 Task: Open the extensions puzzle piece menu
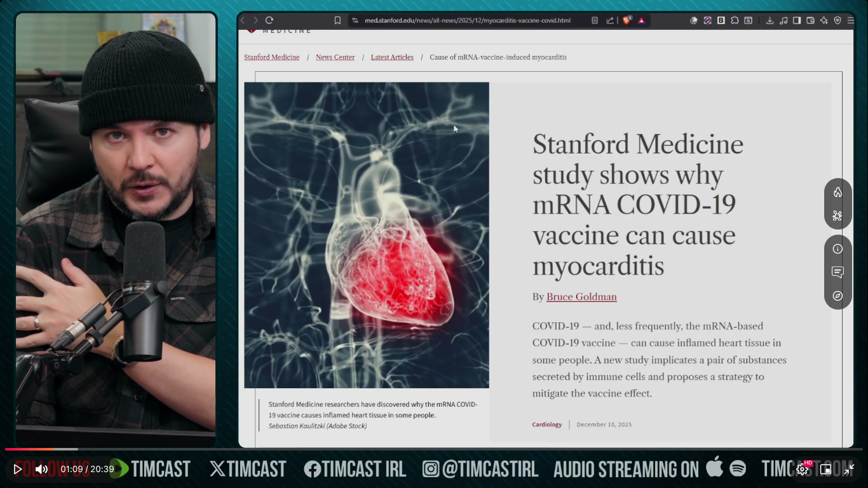click(x=735, y=20)
